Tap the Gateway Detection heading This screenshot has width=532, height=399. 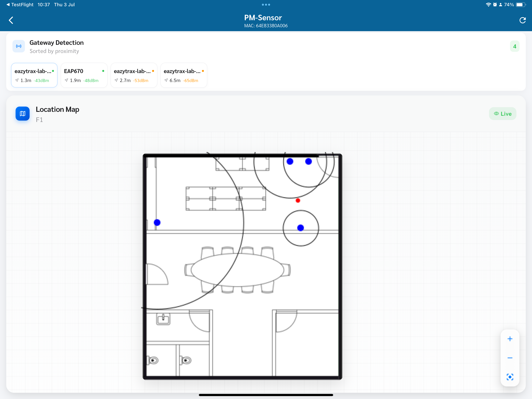[56, 43]
